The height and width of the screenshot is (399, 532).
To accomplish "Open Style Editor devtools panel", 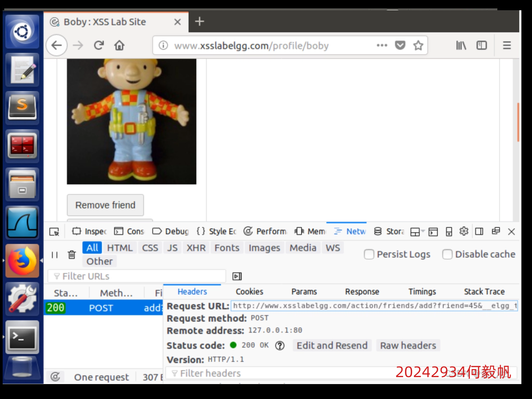I will tap(216, 231).
